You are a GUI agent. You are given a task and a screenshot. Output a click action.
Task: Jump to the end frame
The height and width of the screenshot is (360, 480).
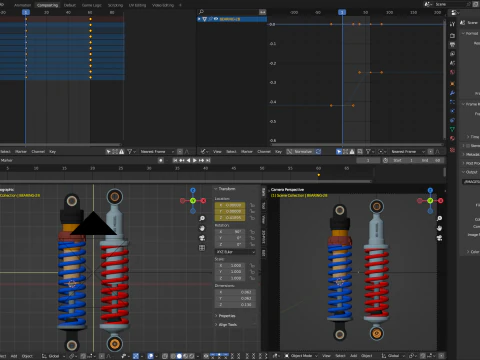208,160
